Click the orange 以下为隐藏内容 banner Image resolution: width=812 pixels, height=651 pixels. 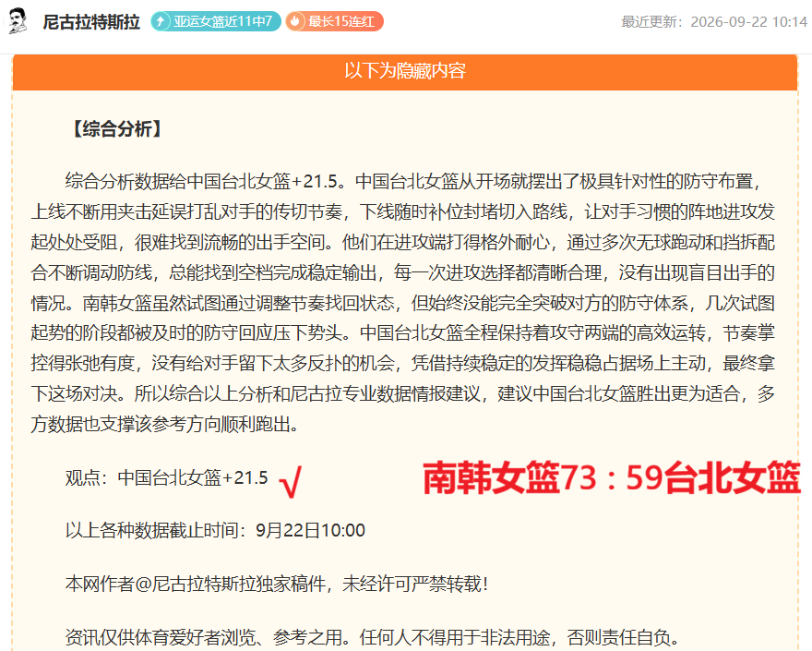pos(405,71)
